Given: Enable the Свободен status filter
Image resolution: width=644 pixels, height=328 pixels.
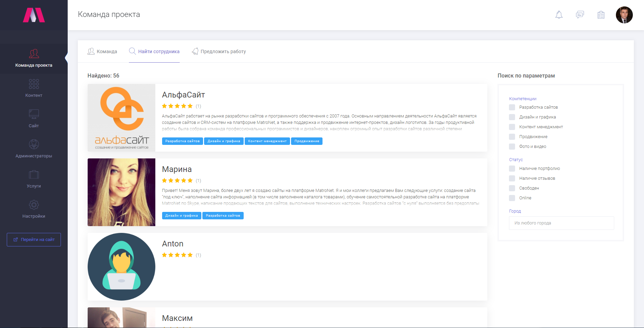Looking at the screenshot, I should pyautogui.click(x=512, y=188).
